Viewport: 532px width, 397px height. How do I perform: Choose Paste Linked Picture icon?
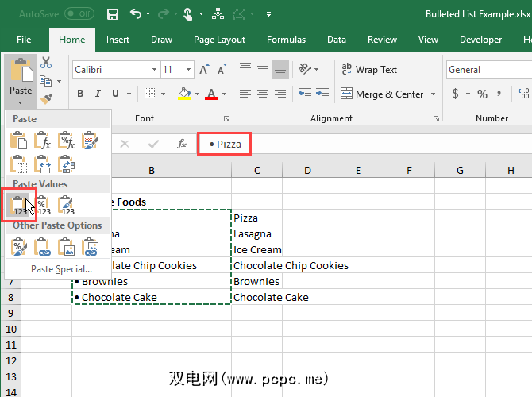tap(90, 247)
